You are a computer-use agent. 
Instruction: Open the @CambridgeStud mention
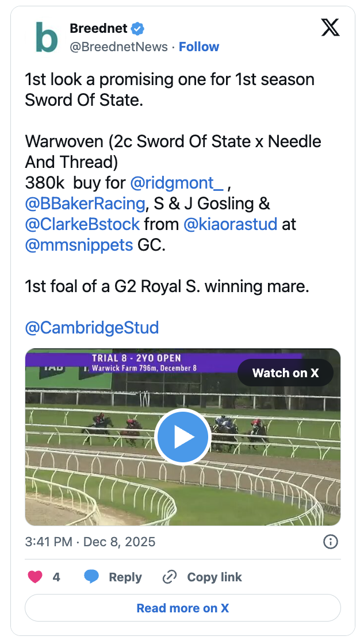tap(92, 328)
